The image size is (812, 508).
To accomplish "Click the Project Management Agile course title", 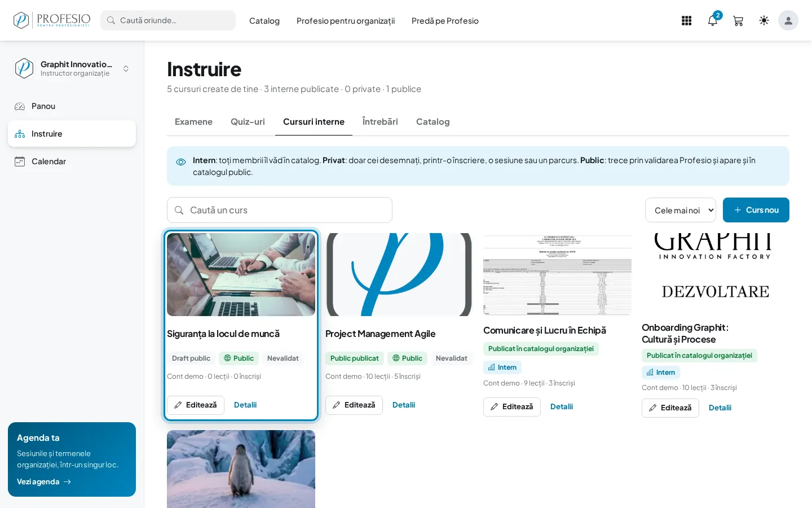I will click(381, 334).
